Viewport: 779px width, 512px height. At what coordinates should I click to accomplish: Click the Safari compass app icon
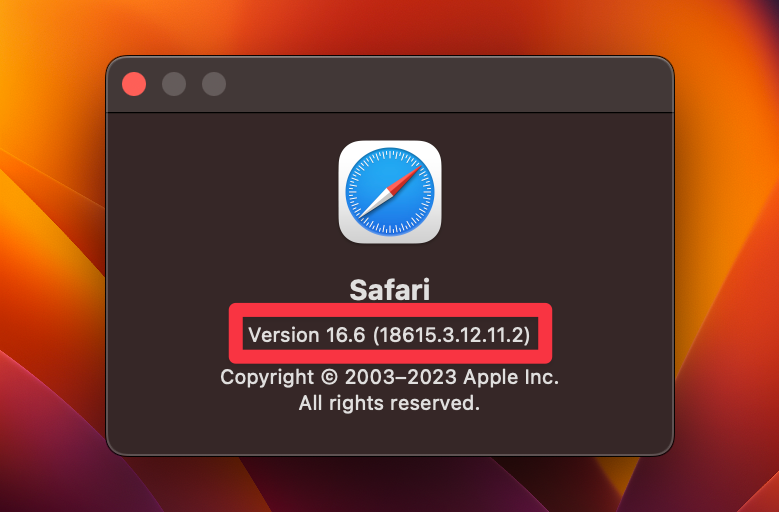[390, 192]
